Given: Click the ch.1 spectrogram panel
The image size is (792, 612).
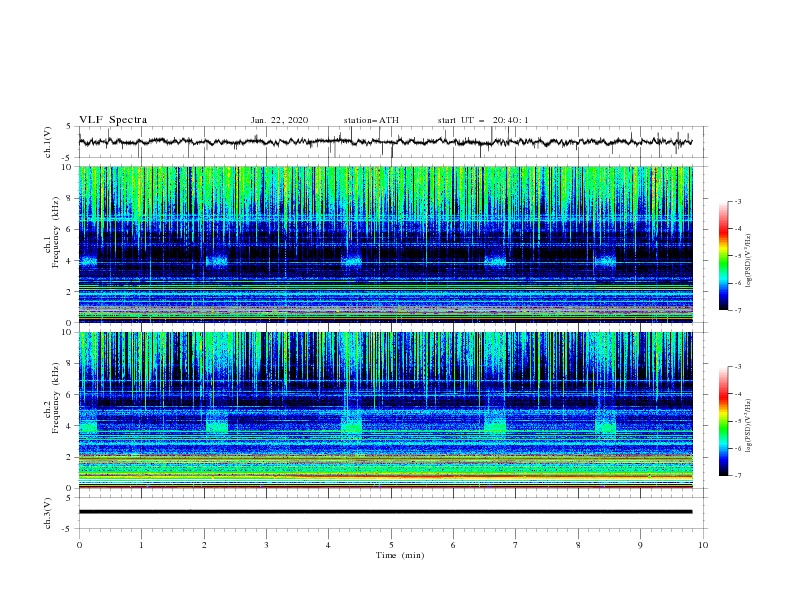Looking at the screenshot, I should tap(385, 244).
